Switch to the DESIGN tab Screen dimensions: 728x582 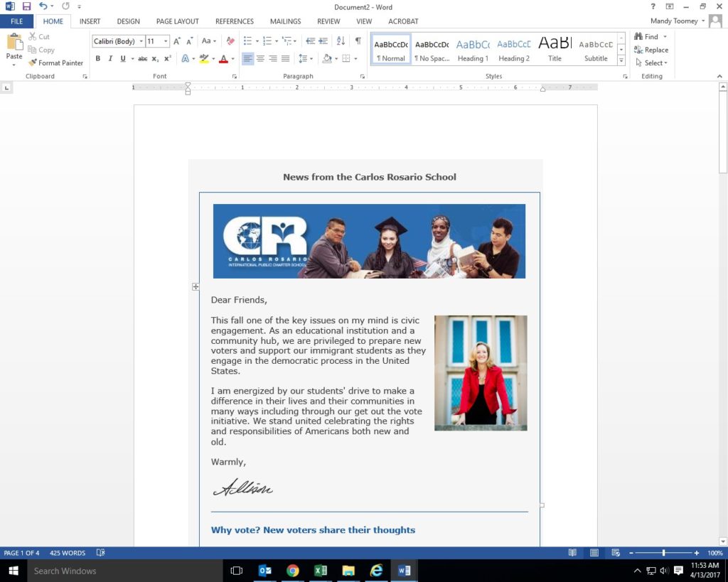[128, 21]
